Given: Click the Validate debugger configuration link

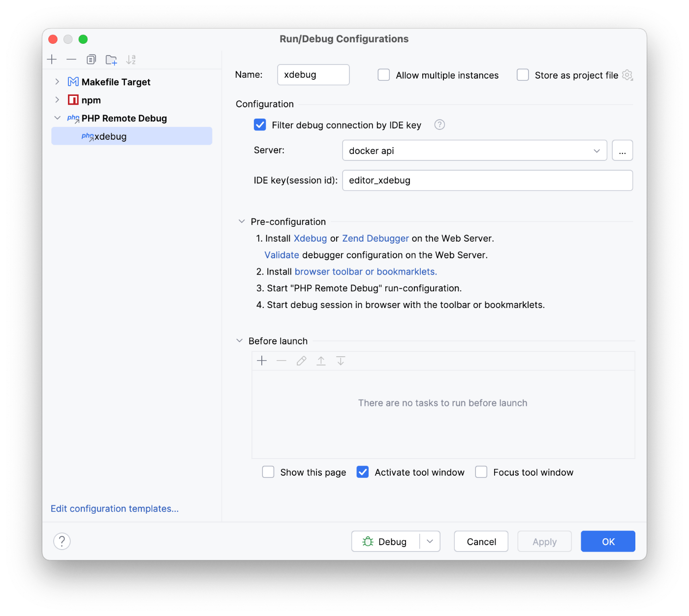Looking at the screenshot, I should 282,255.
